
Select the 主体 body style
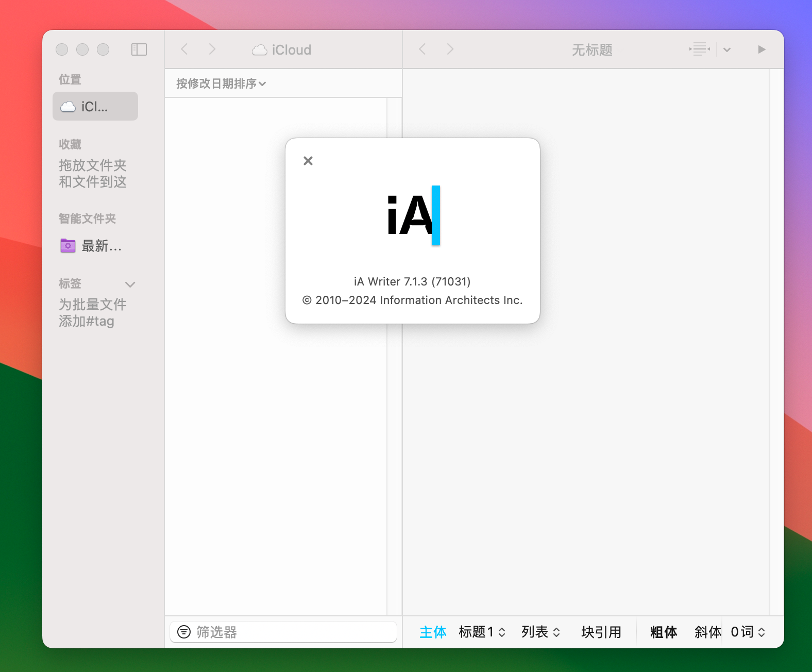point(433,632)
